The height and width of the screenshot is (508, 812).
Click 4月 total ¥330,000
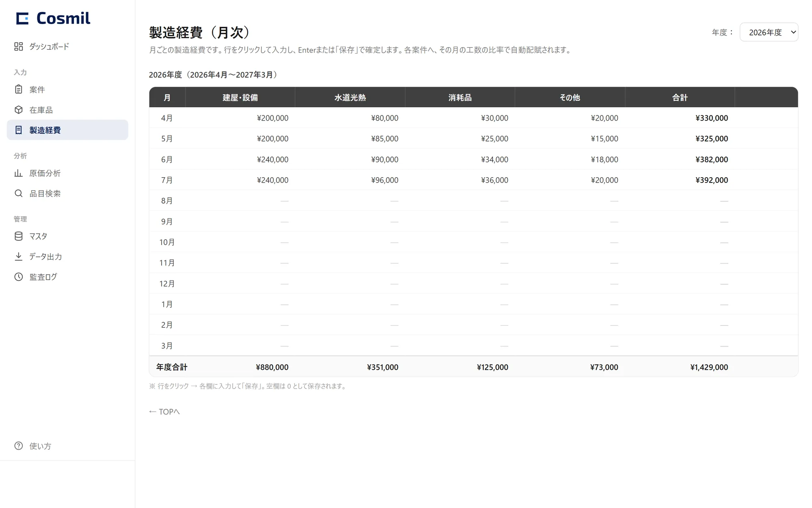(x=712, y=118)
